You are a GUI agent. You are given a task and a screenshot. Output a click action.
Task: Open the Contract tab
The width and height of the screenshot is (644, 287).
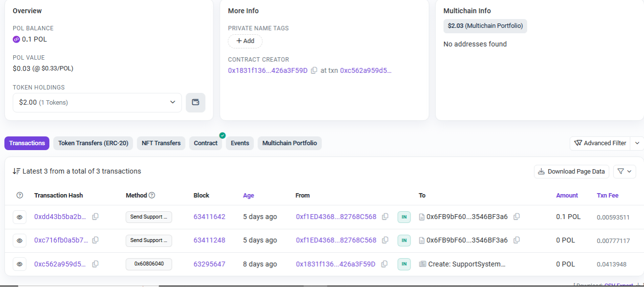(x=205, y=143)
